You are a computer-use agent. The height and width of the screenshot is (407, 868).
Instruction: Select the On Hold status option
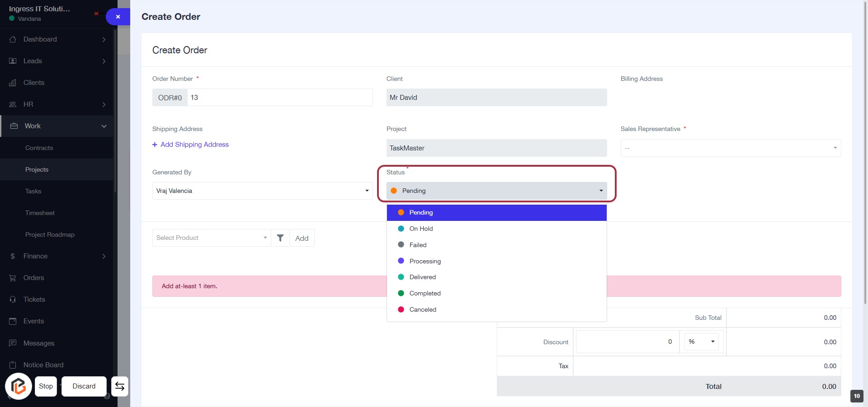(x=421, y=229)
